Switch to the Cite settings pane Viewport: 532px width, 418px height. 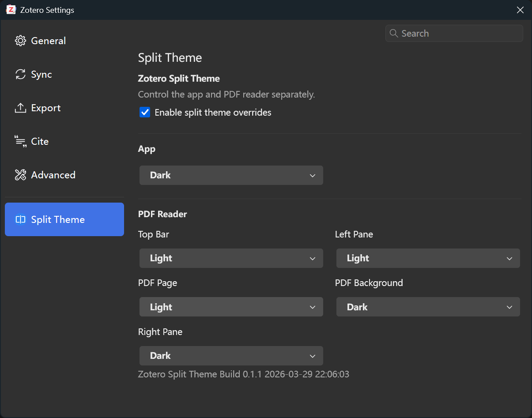(64, 141)
